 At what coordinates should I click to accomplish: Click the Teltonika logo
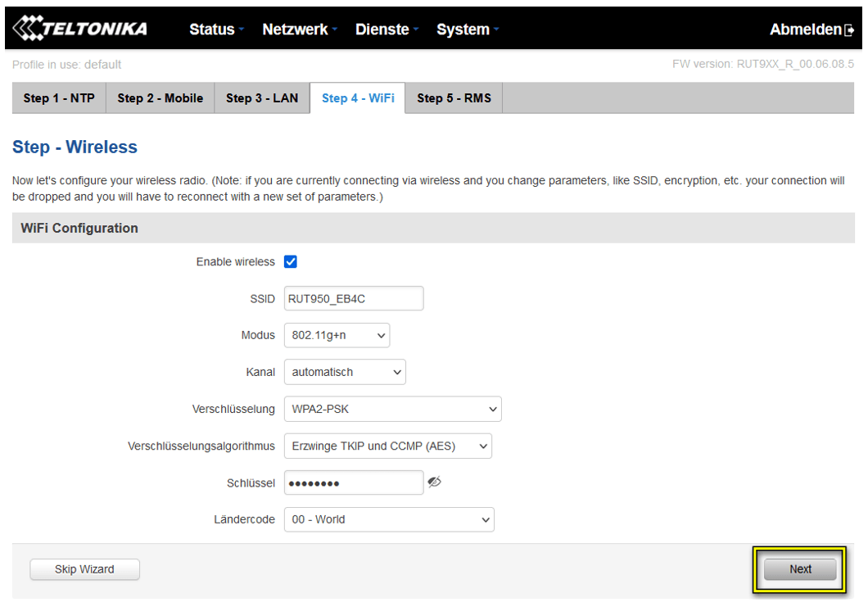[x=80, y=29]
